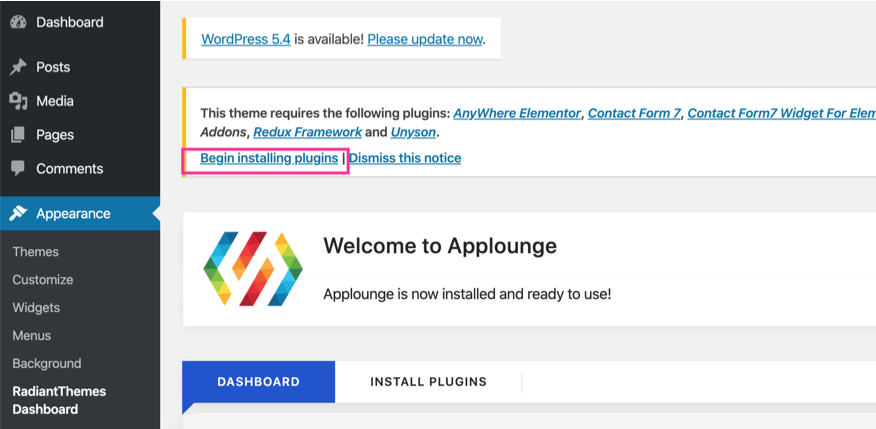Open the Themes submenu item

tap(36, 252)
